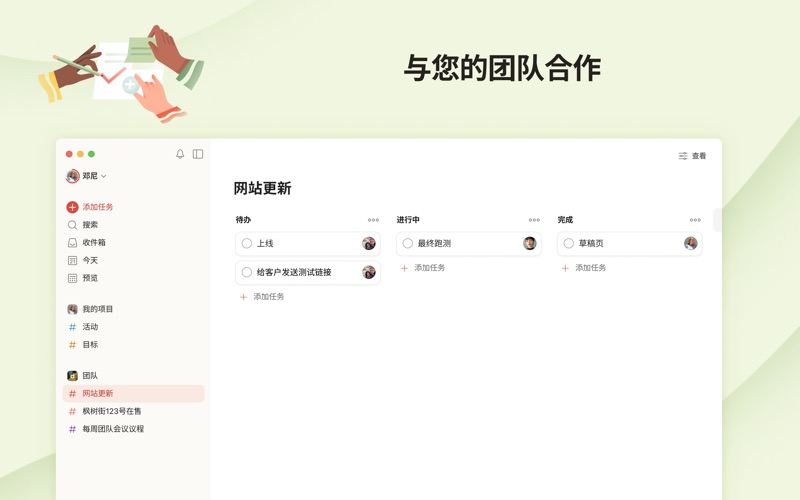Image resolution: width=800 pixels, height=500 pixels.
Task: Click the view settings sliders icon
Action: (x=683, y=156)
